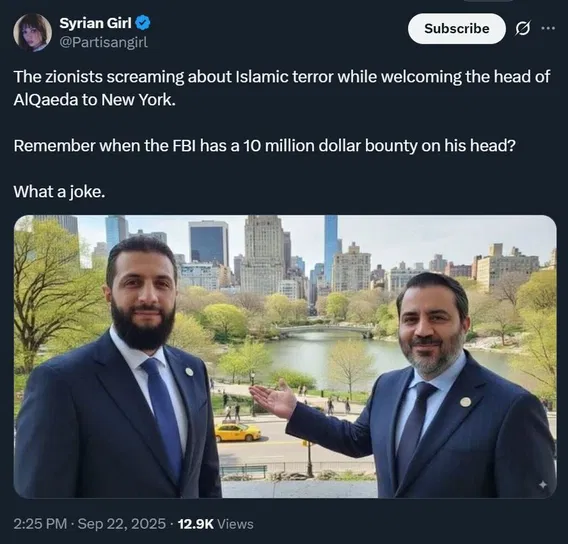Open Grok explain-this-post icon
This screenshot has width=568, height=544.
pyautogui.click(x=523, y=29)
